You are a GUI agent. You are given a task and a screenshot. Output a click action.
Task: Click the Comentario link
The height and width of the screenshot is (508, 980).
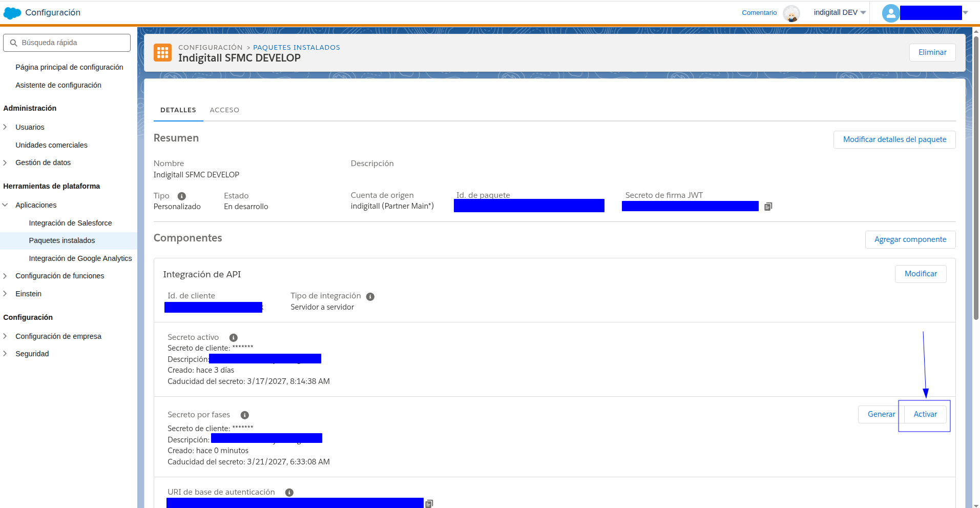point(759,13)
